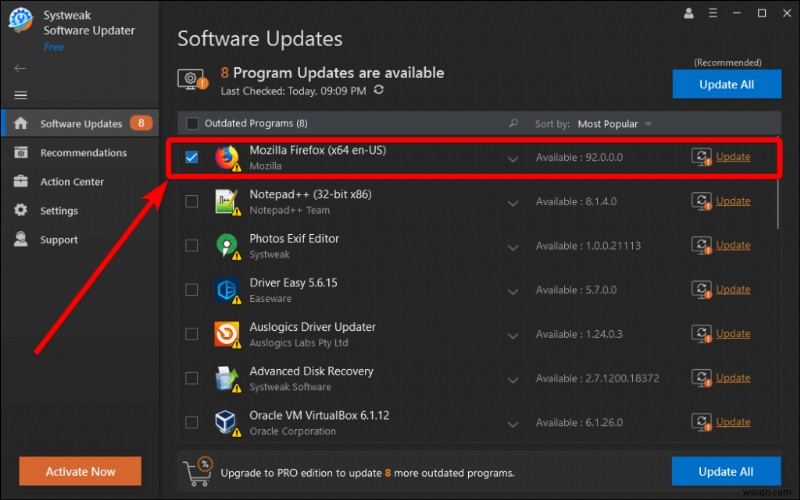Expand Oracle VM VirtualBox details chevron

click(513, 424)
